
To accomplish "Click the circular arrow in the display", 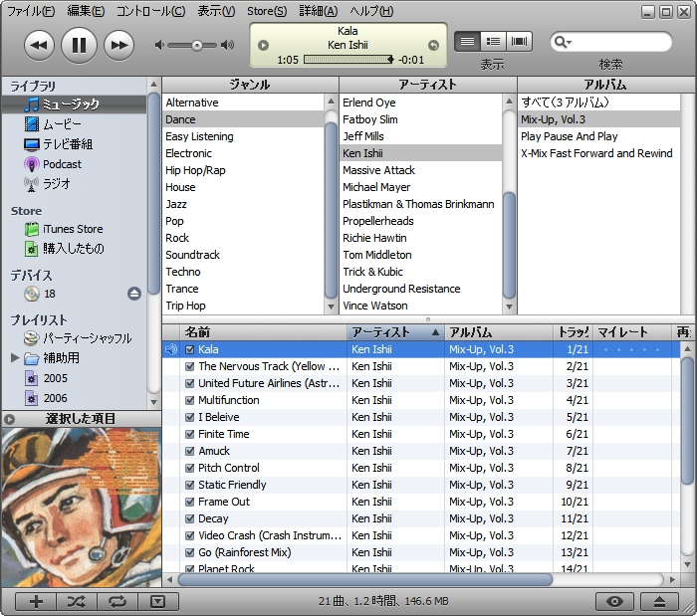I will [433, 45].
